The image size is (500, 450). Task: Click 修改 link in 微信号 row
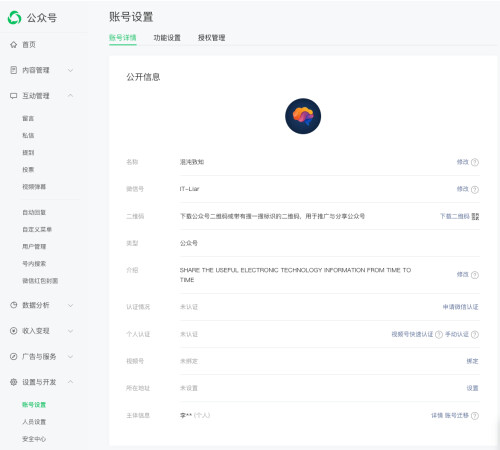coord(463,189)
